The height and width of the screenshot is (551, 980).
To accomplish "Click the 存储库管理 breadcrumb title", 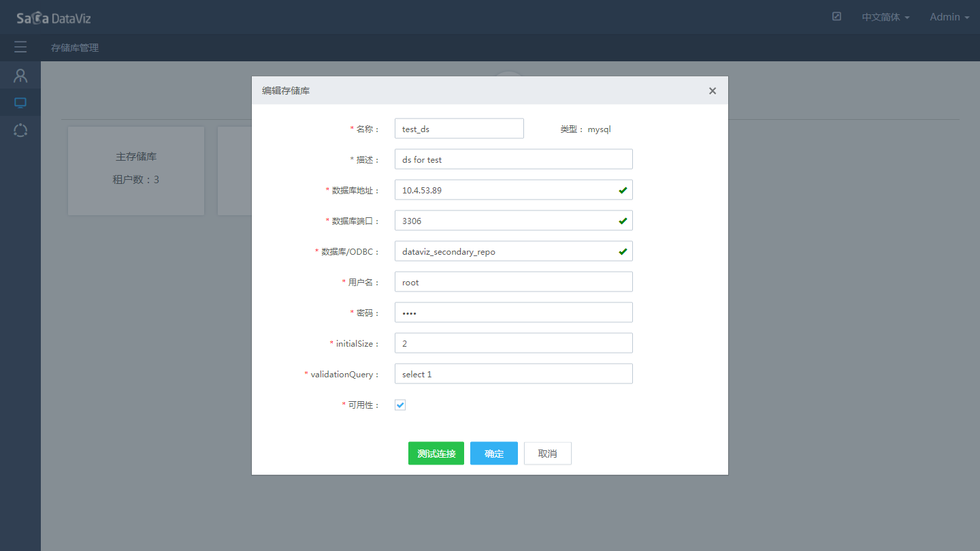I will pyautogui.click(x=75, y=48).
